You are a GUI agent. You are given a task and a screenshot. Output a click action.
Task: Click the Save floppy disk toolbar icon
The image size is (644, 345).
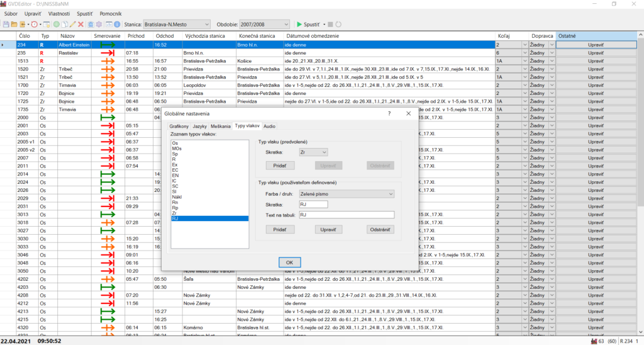[6, 25]
